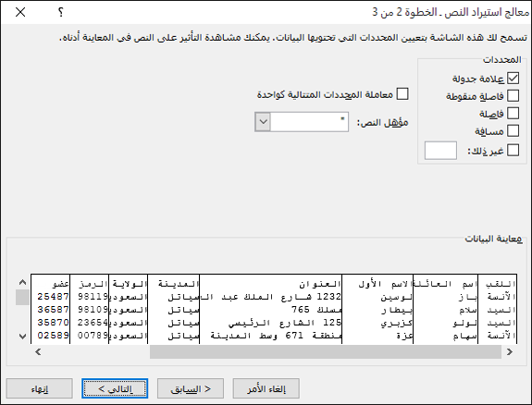Click the preview scroll left arrow
The width and height of the screenshot is (532, 405).
tap(38, 351)
